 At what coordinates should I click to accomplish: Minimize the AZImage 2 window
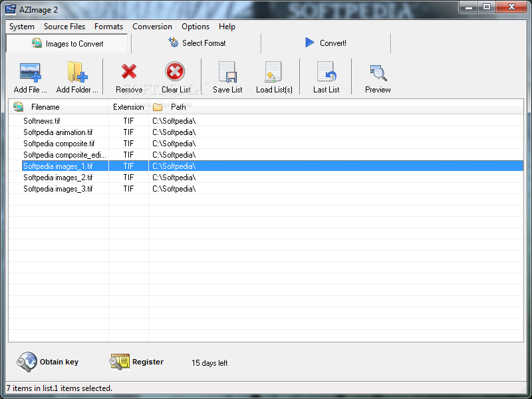(469, 7)
